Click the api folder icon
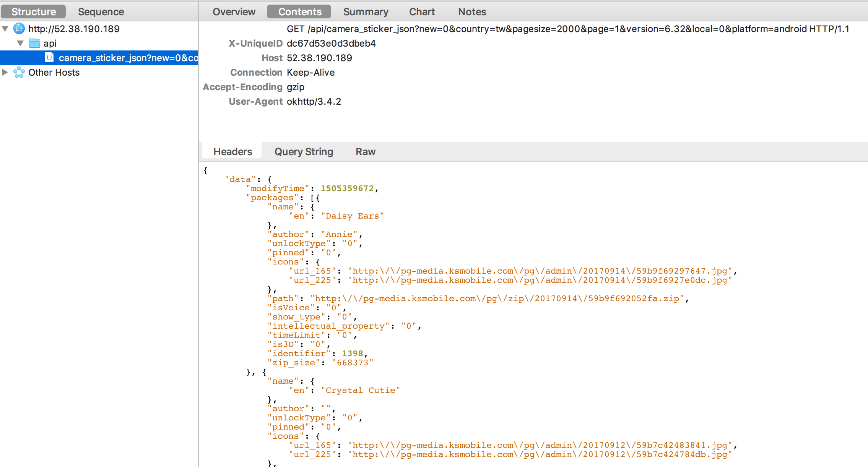The height and width of the screenshot is (467, 868). pyautogui.click(x=34, y=43)
